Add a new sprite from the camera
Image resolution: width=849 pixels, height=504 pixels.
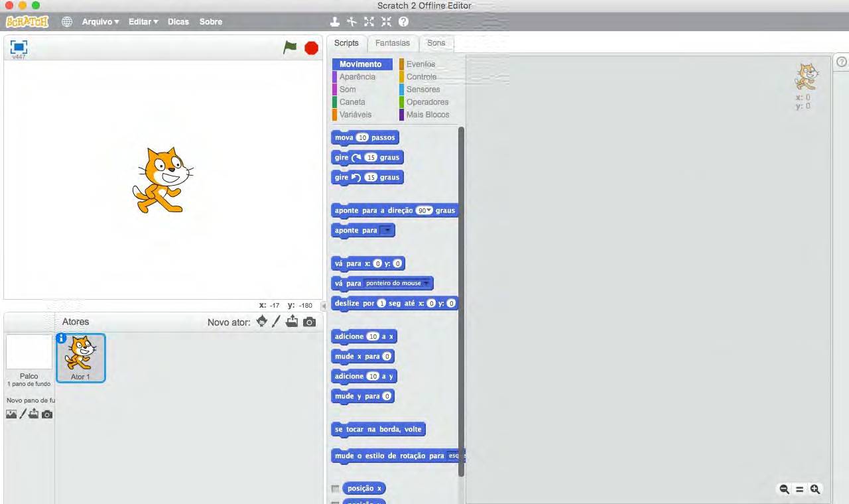(x=309, y=322)
